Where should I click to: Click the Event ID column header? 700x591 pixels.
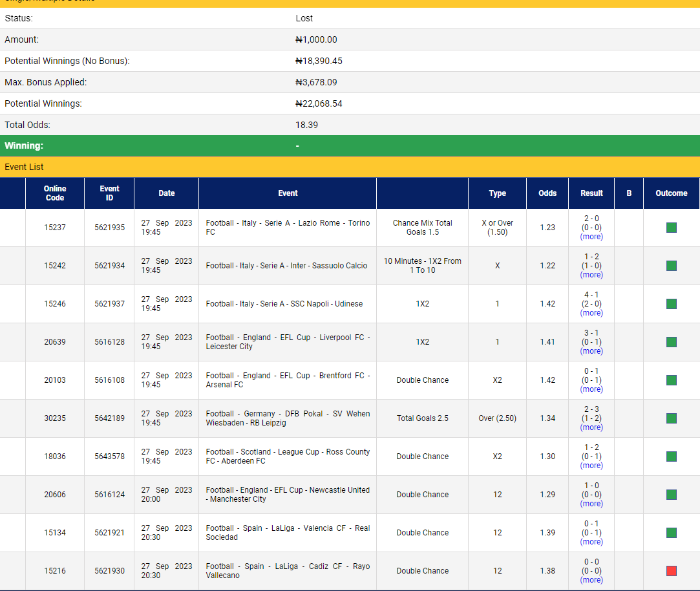109,193
